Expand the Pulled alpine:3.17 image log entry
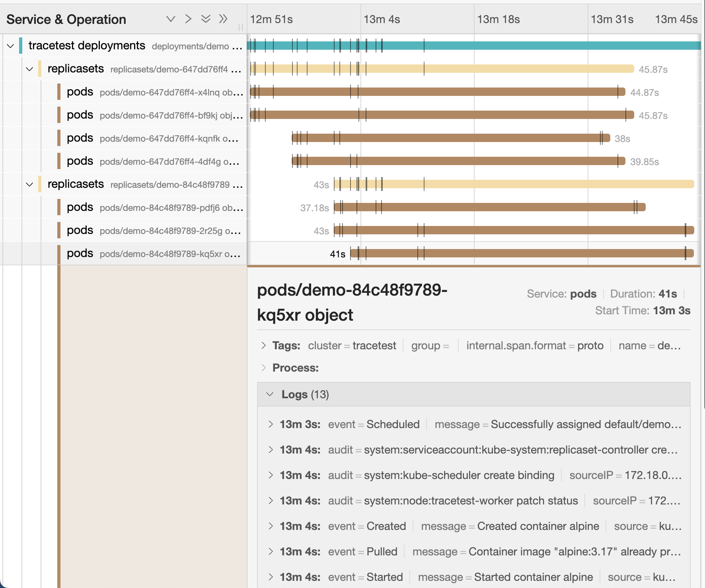The width and height of the screenshot is (705, 588). (x=271, y=551)
